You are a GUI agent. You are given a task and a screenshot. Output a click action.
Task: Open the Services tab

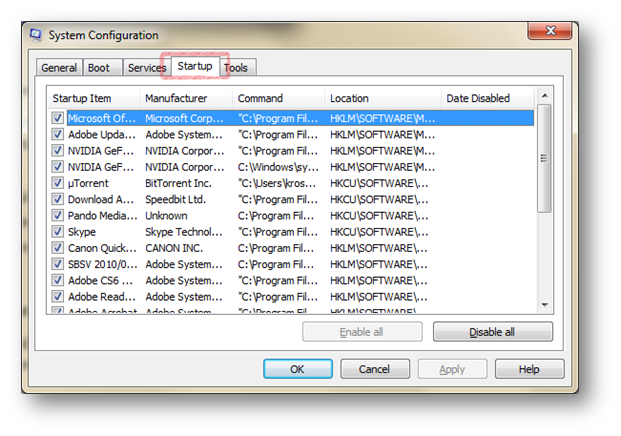[x=147, y=68]
